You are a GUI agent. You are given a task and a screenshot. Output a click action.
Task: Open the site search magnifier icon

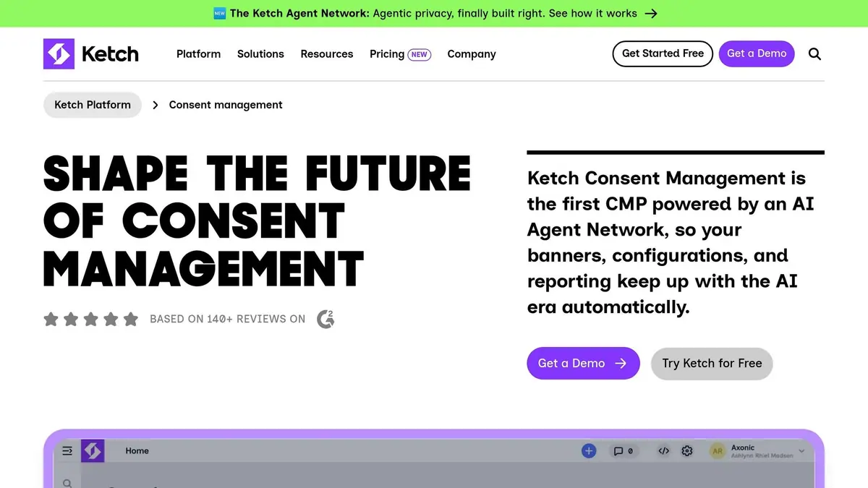(x=814, y=54)
